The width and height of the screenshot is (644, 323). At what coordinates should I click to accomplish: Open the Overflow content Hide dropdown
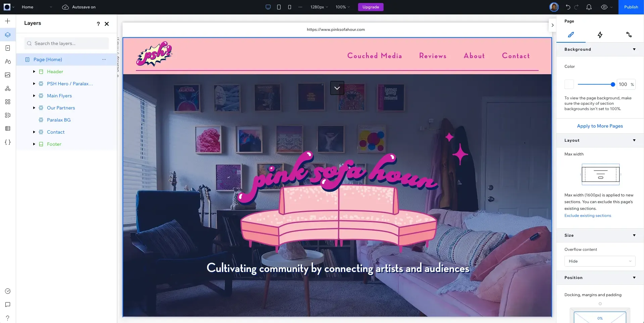tap(600, 261)
